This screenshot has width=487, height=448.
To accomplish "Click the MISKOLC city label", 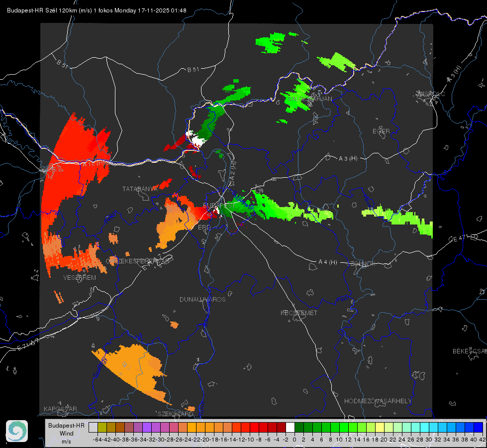I will (x=431, y=94).
